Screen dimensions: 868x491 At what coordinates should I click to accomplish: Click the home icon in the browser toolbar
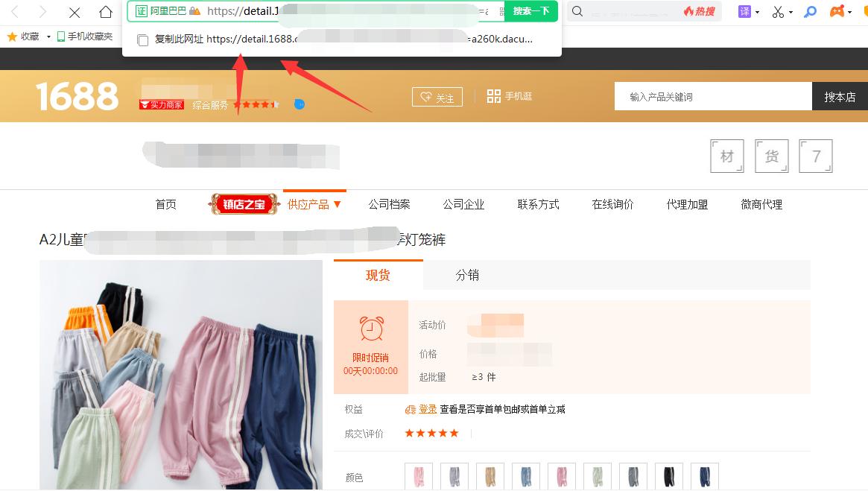106,12
